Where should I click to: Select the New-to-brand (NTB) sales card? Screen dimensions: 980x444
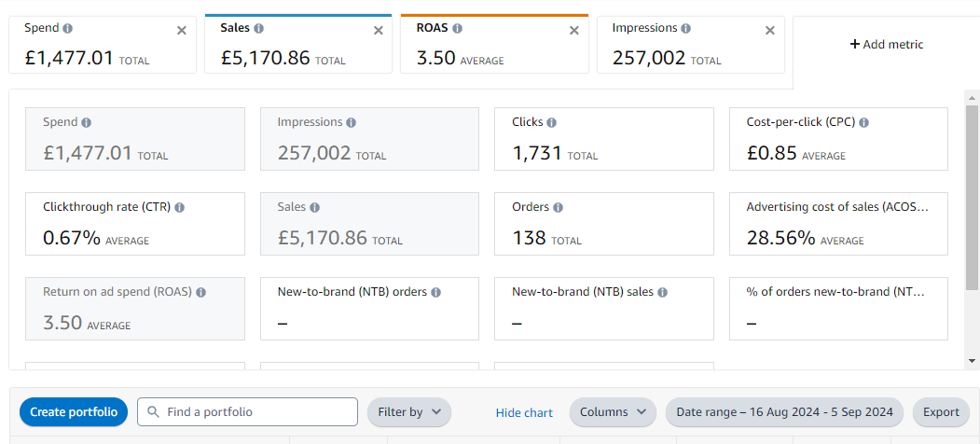[x=603, y=309]
